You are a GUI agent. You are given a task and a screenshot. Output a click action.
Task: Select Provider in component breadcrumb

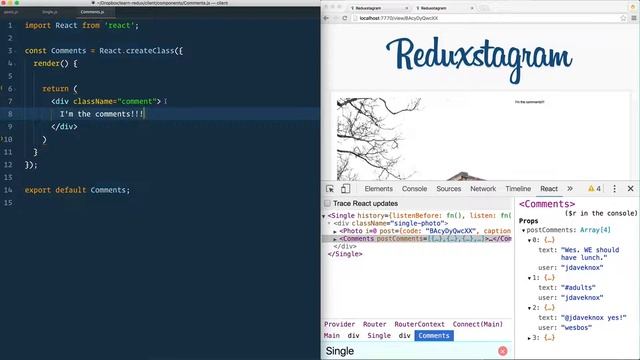point(340,324)
